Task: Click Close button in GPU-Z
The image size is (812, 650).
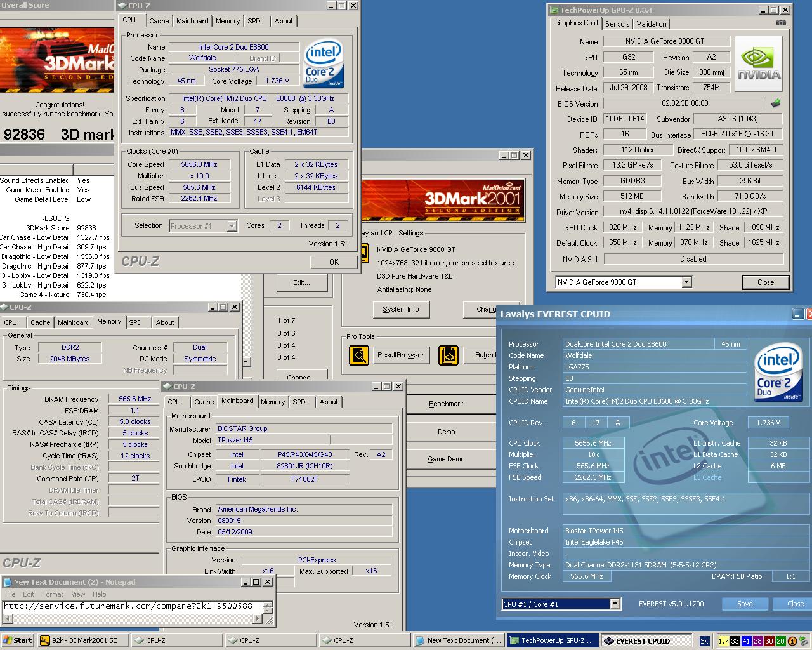Action: point(765,282)
